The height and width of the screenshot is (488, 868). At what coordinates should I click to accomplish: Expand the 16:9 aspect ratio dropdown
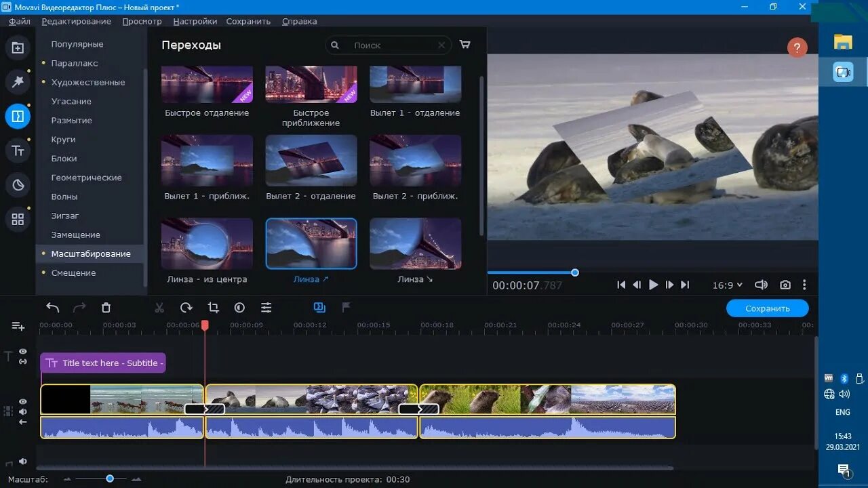(728, 285)
